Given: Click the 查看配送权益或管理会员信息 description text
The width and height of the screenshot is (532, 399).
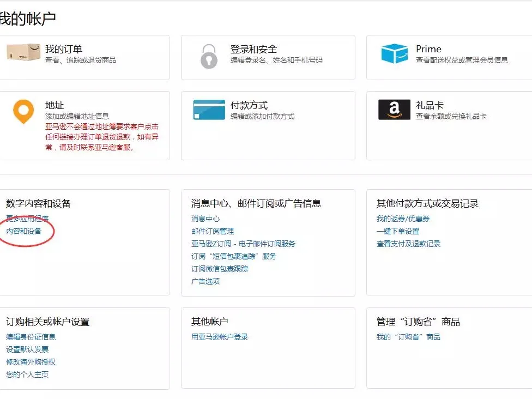Looking at the screenshot, I should [462, 60].
